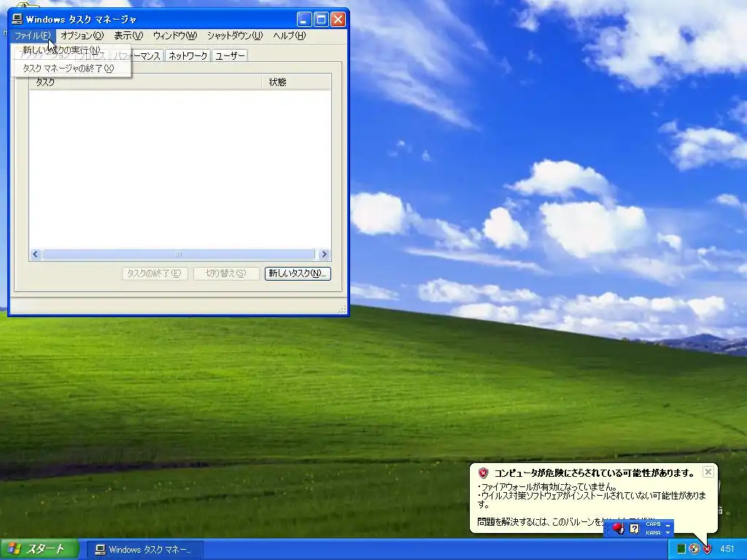Maximize the Task Manager window

[x=321, y=20]
